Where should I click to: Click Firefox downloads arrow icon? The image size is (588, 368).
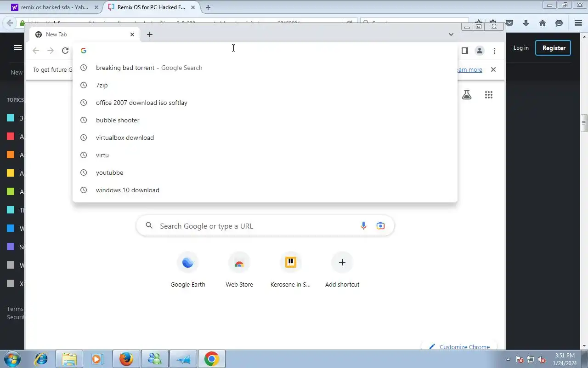526,23
